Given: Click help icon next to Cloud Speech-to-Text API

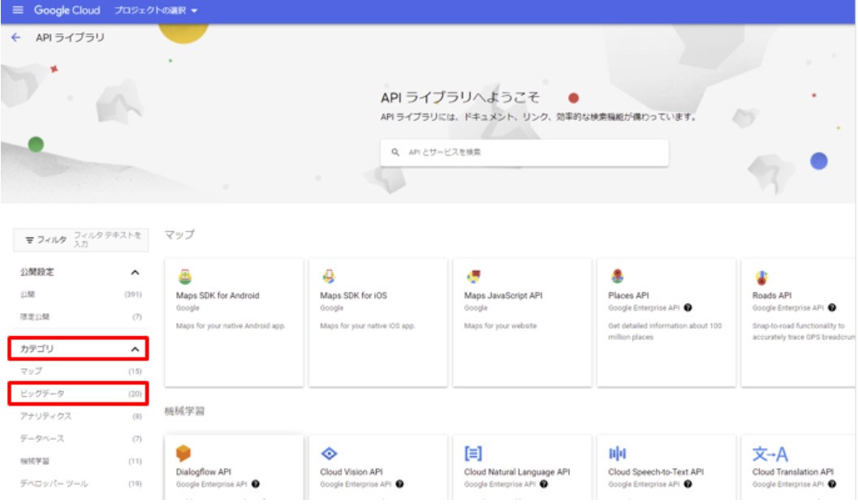Looking at the screenshot, I should 688,484.
